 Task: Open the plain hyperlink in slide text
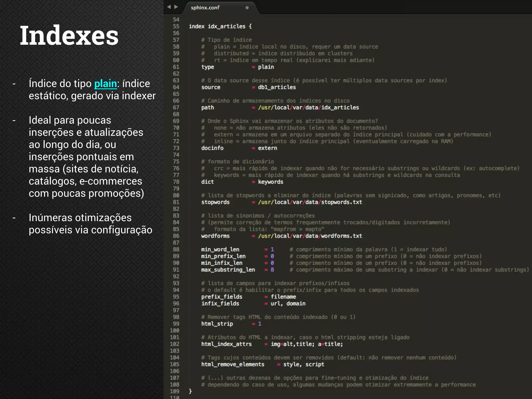coord(105,84)
